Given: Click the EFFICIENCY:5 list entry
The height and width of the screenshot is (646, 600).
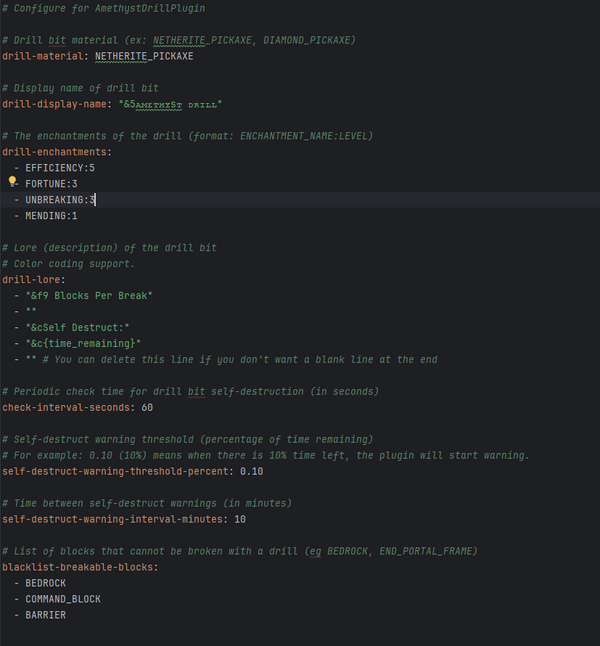Looking at the screenshot, I should point(60,168).
